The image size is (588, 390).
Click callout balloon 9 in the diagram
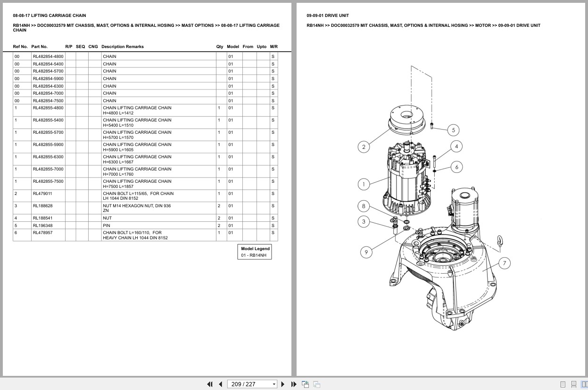click(x=366, y=252)
